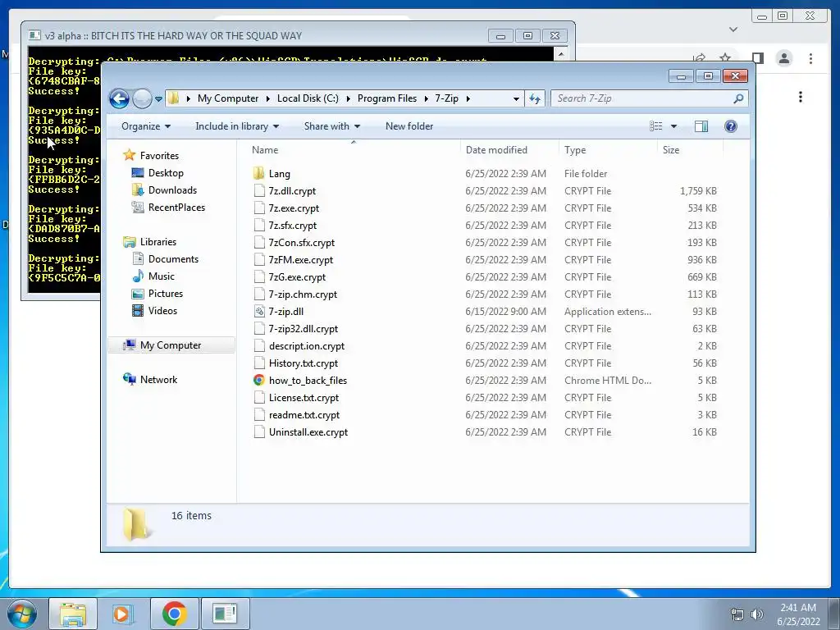Sort files by the Size column

click(671, 151)
